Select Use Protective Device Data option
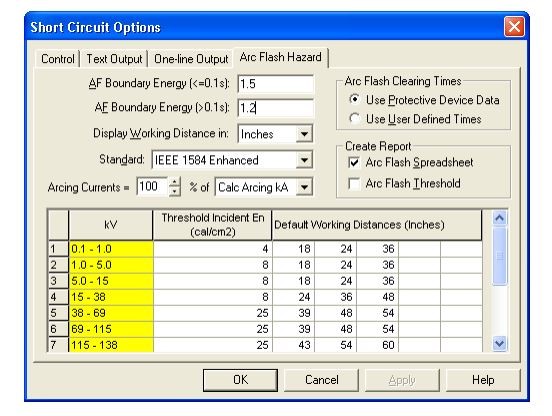 355,100
